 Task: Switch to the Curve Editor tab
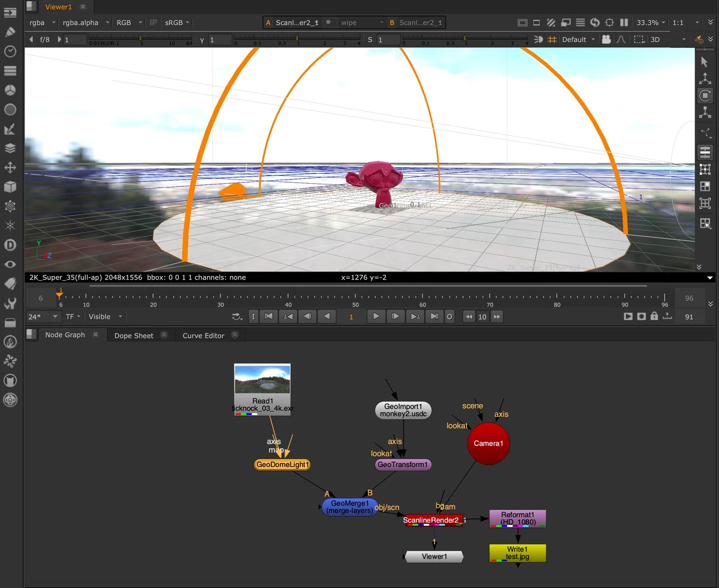[x=203, y=336]
